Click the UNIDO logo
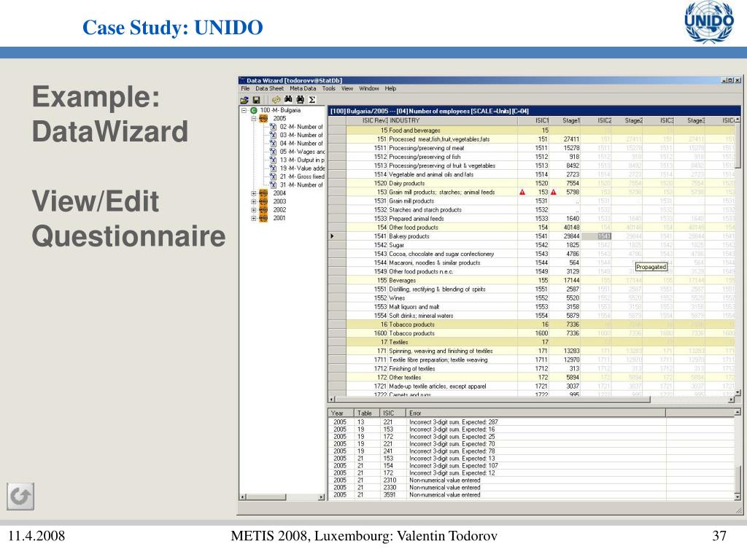This screenshot has height=560, width=747. (x=709, y=22)
